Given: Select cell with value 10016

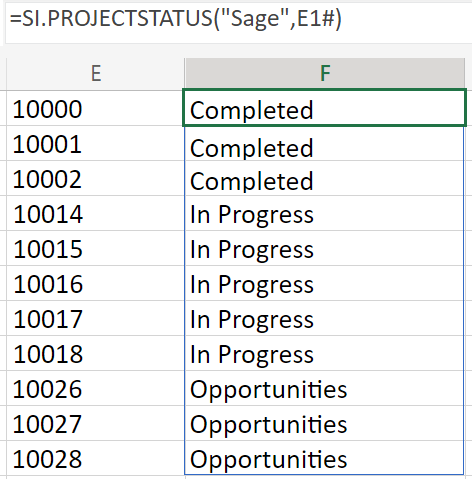Looking at the screenshot, I should tap(95, 283).
